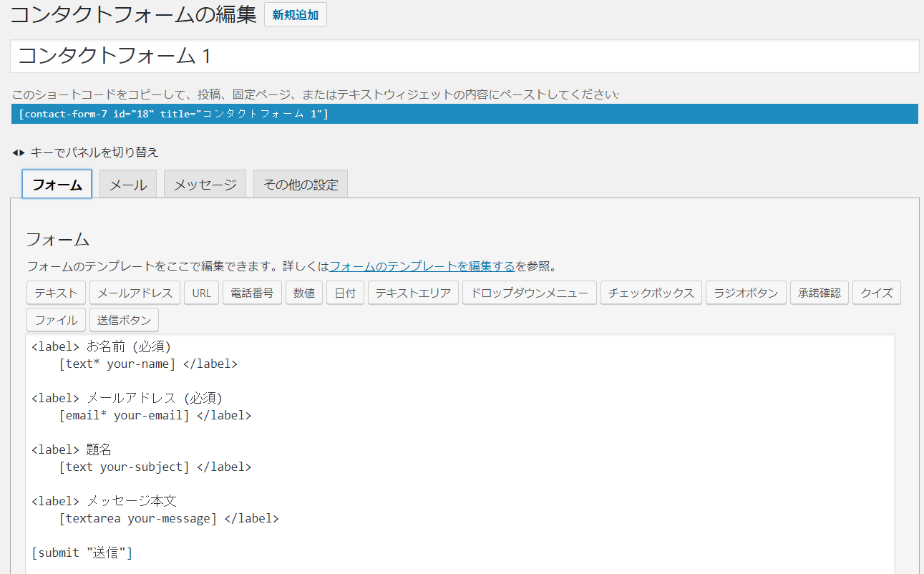This screenshot has width=924, height=574.
Task: Open the メール tab
Action: (x=128, y=185)
